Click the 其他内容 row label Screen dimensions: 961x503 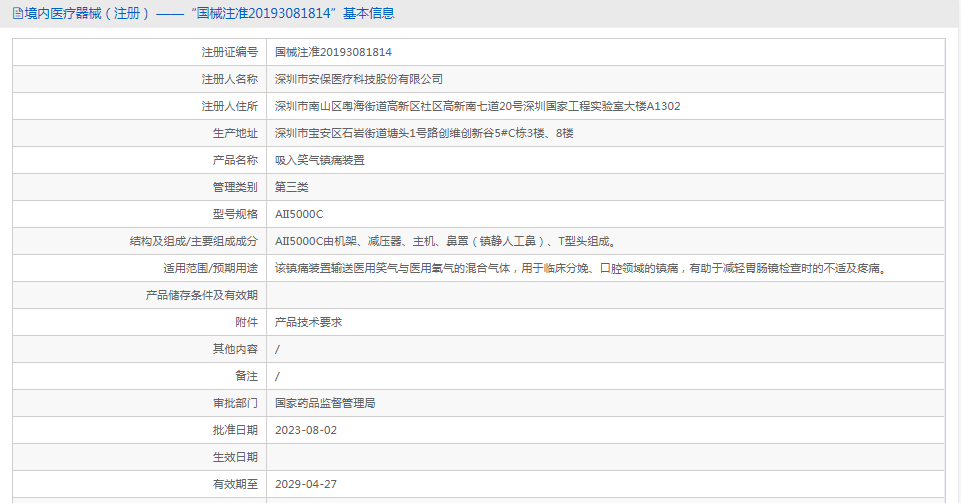(235, 349)
